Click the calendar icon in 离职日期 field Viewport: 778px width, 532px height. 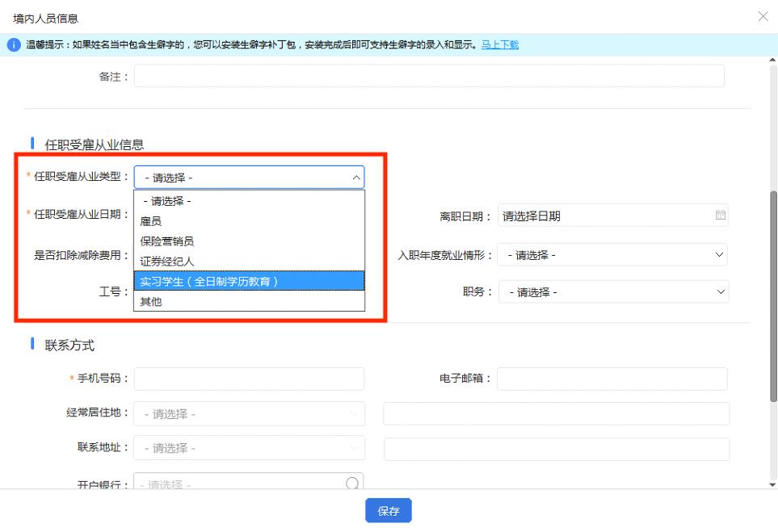coord(720,216)
